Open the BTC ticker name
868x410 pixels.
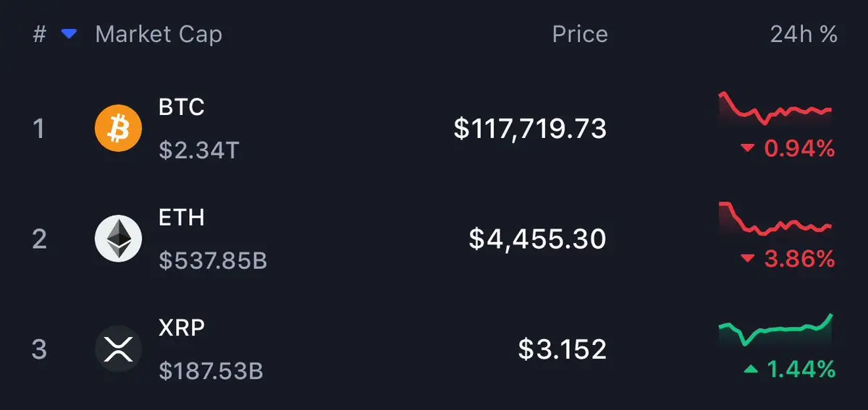click(x=182, y=107)
